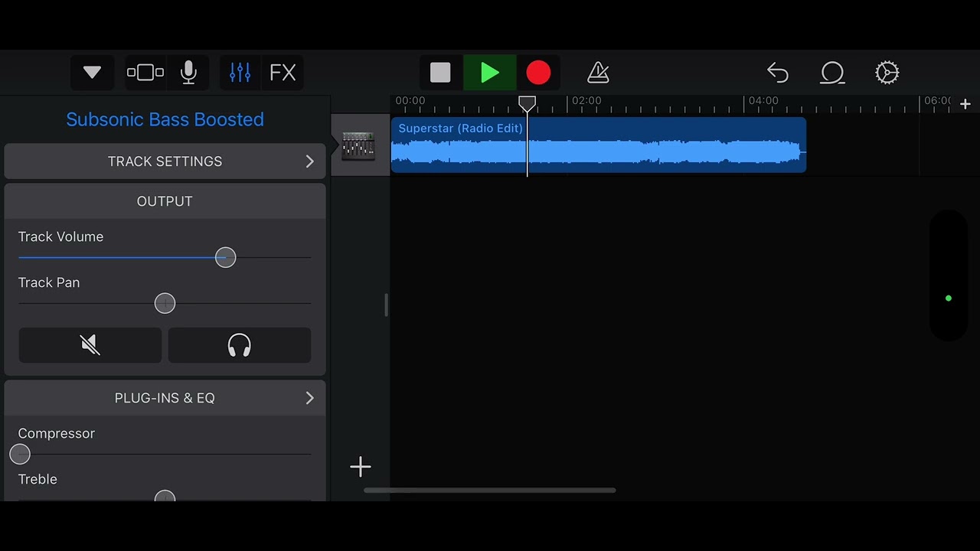The image size is (980, 551).
Task: Click the Track Volume label
Action: [60, 236]
